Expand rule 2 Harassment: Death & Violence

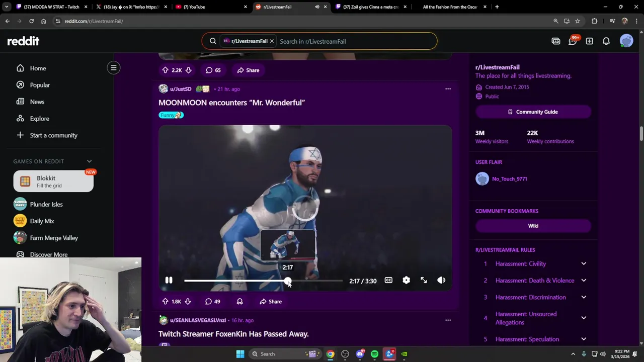point(584,281)
